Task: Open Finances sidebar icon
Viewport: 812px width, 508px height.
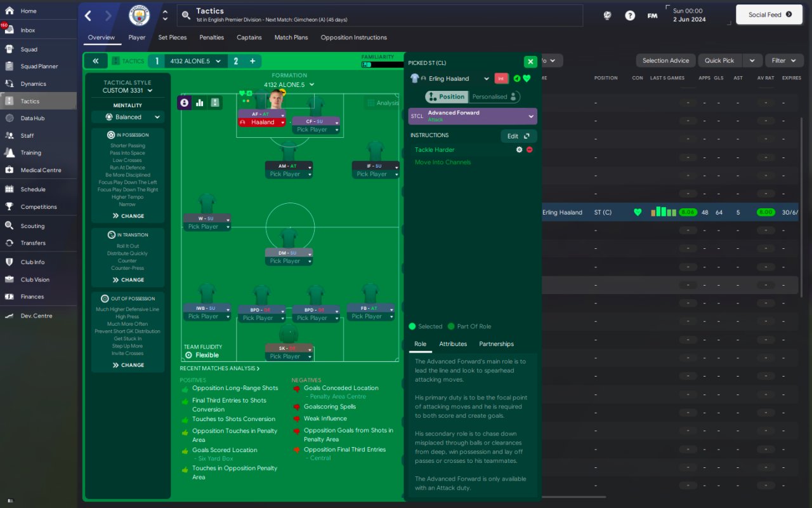Action: [x=9, y=297]
